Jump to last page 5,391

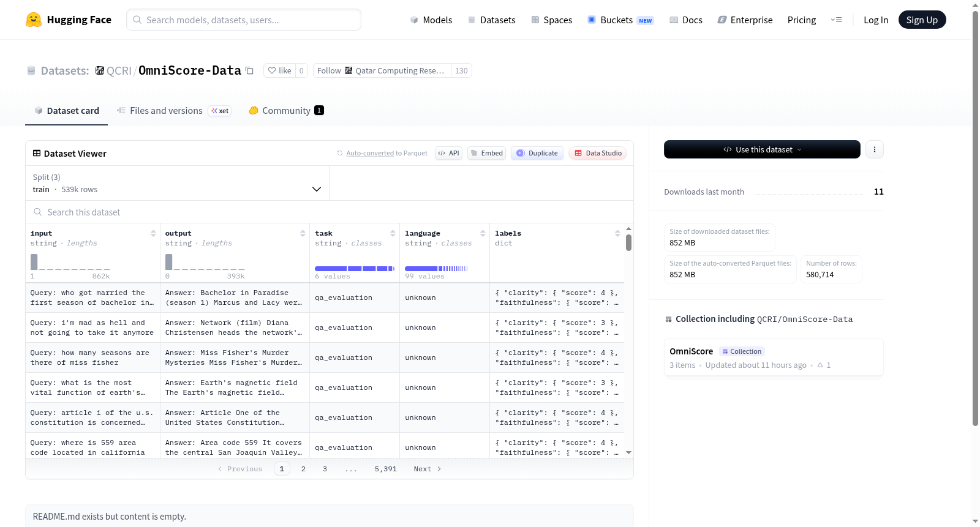coord(386,469)
